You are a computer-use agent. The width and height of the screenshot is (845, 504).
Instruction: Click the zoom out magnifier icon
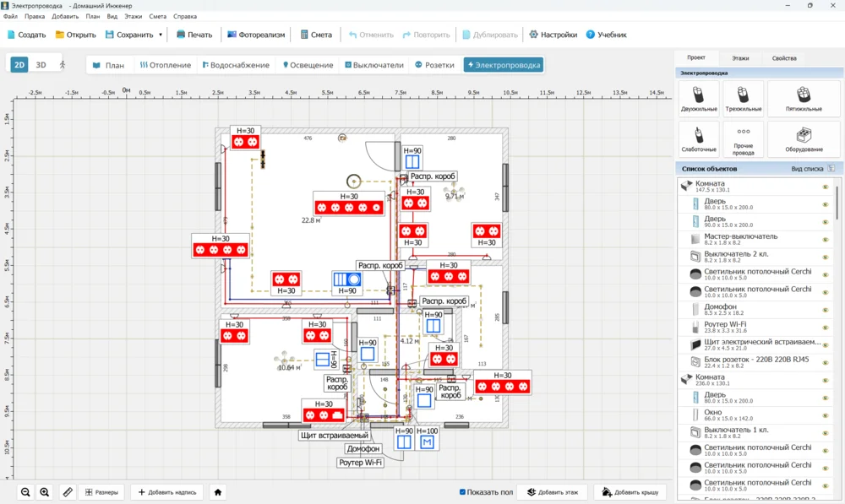click(25, 492)
